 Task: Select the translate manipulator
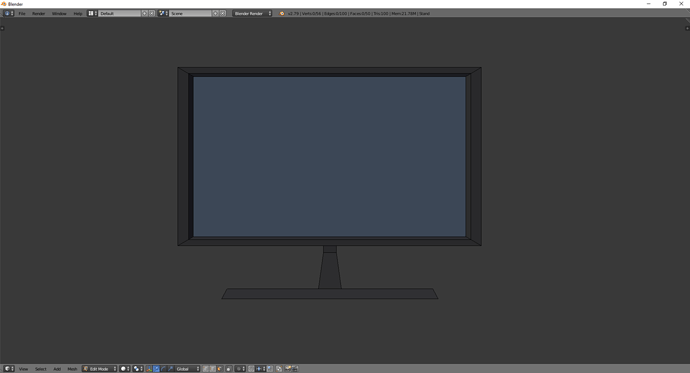pos(156,369)
